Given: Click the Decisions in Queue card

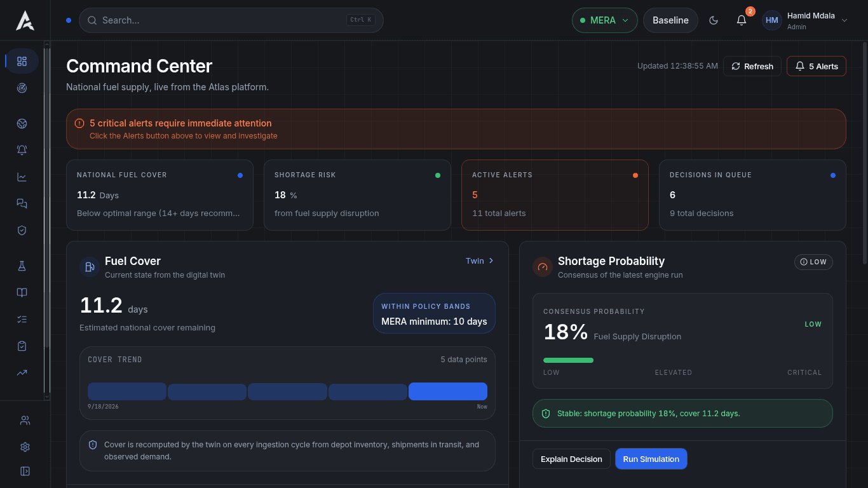Looking at the screenshot, I should click(x=752, y=194).
